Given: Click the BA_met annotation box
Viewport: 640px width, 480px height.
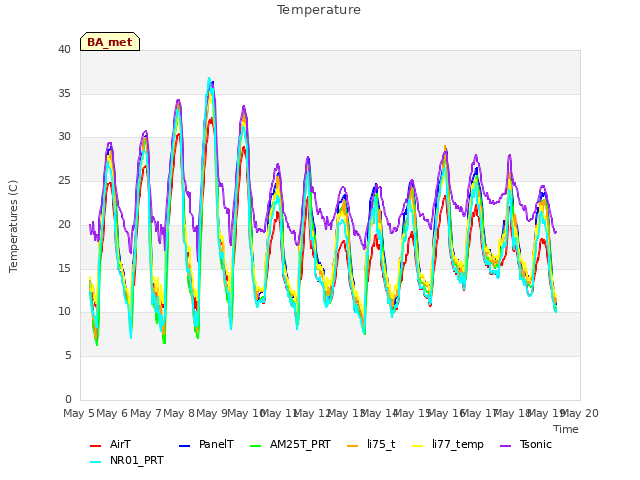Looking at the screenshot, I should click(x=110, y=42).
